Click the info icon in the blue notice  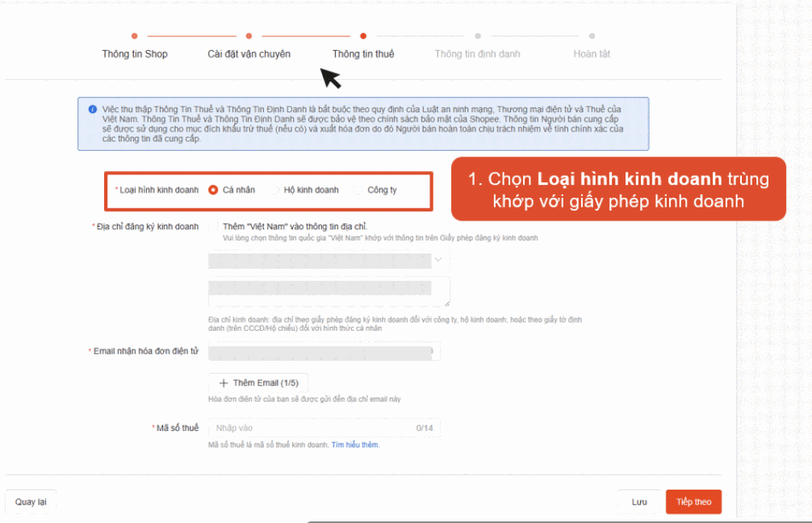(93, 109)
